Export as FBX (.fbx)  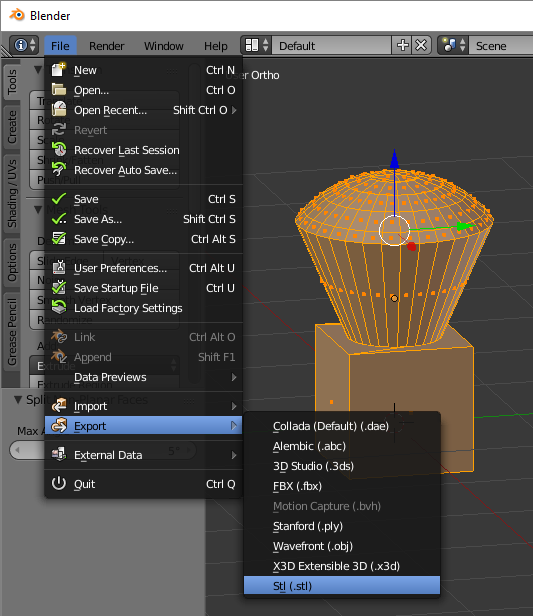tap(342, 486)
